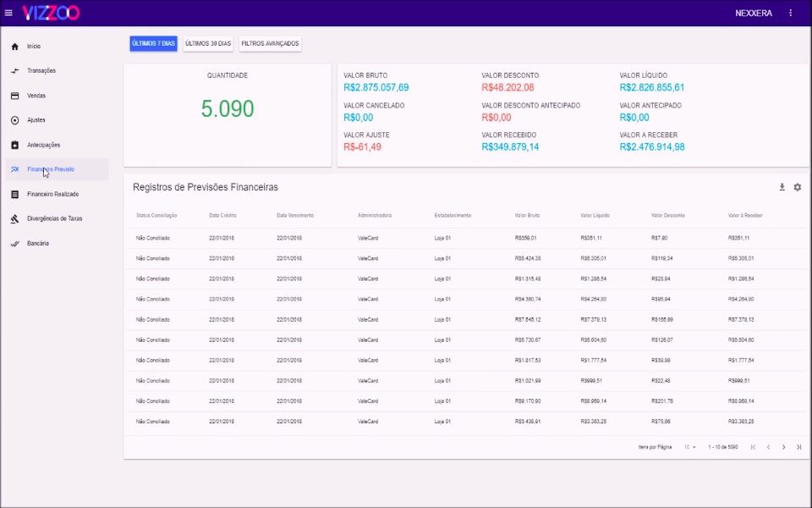Click discount cell R$201,76
This screenshot has height=508, width=812.
[662, 401]
